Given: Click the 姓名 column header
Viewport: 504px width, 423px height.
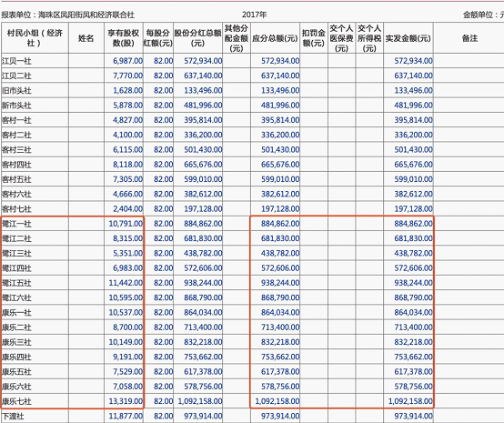Looking at the screenshot, I should [86, 38].
